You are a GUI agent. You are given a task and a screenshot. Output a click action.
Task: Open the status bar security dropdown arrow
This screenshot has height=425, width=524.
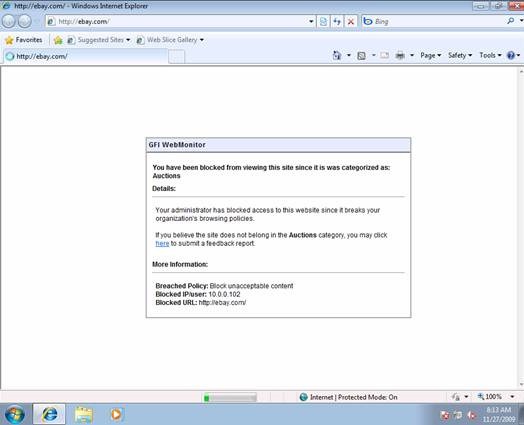pyautogui.click(x=466, y=397)
